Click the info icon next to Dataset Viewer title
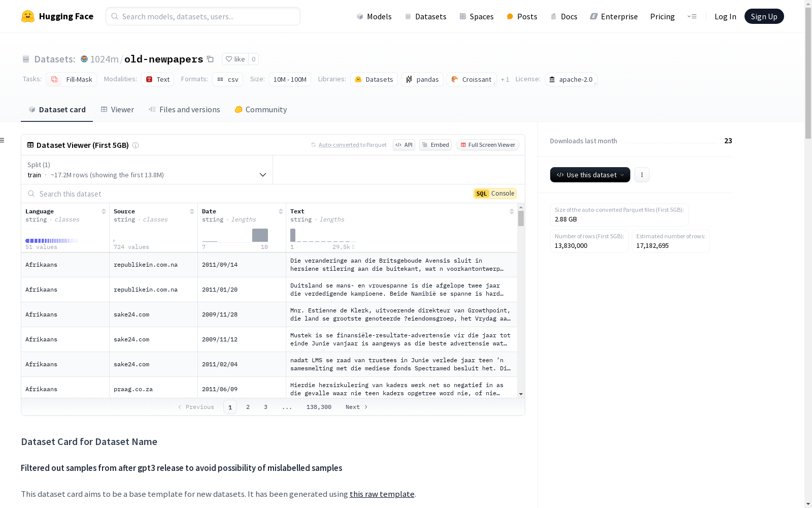The image size is (812, 508). [x=136, y=145]
